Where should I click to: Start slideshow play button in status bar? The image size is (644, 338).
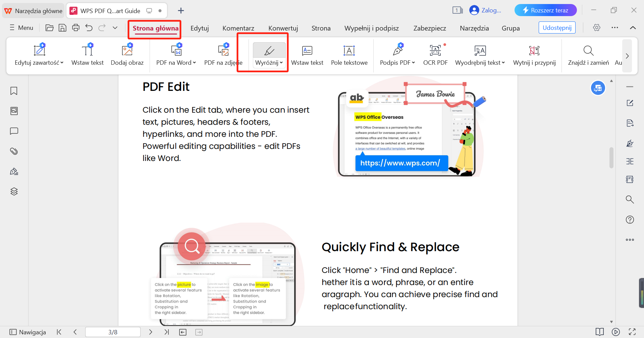point(616,332)
